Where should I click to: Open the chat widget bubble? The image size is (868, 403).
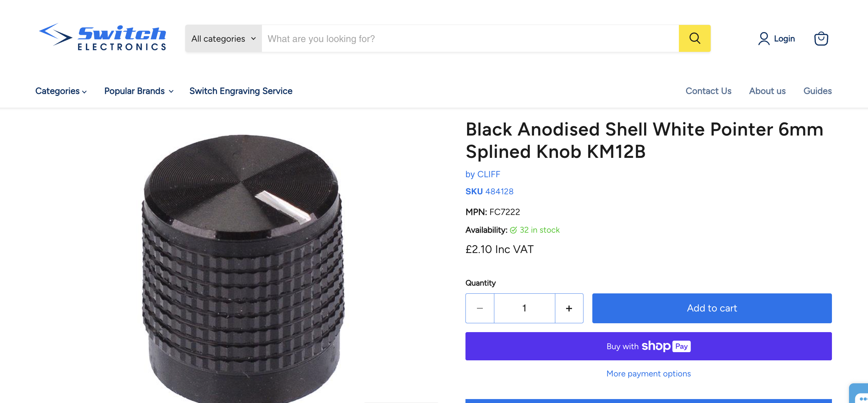(x=860, y=395)
